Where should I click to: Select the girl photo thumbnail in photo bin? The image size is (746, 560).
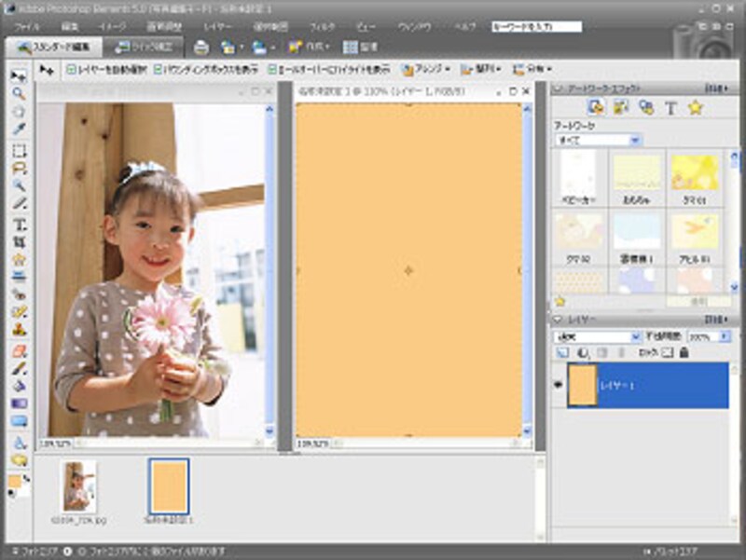coord(77,485)
